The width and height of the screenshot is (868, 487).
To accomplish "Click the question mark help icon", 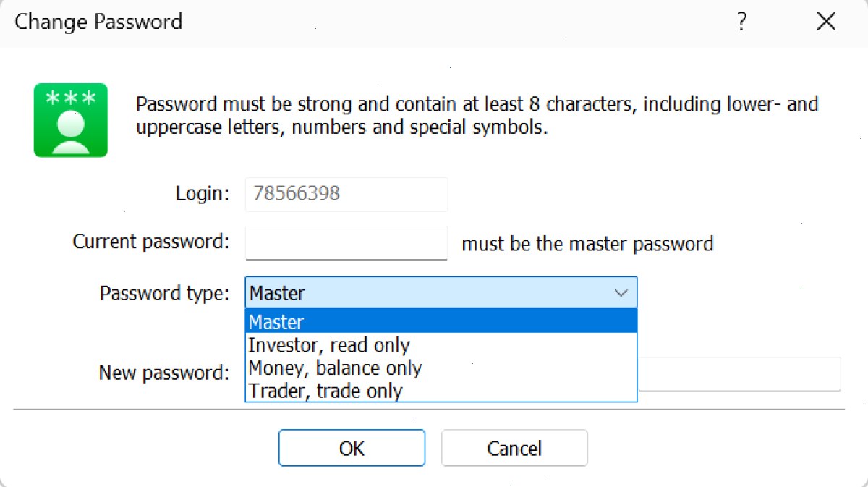I will coord(741,22).
